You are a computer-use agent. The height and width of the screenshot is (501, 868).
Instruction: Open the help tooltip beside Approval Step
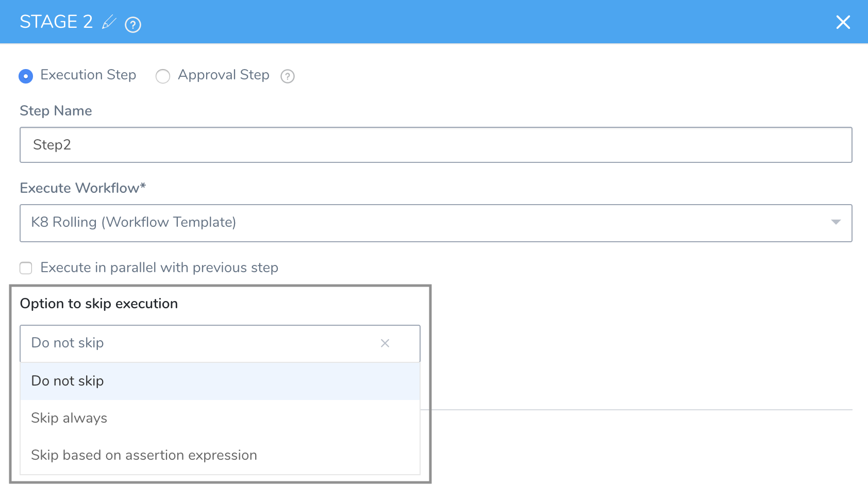tap(288, 76)
